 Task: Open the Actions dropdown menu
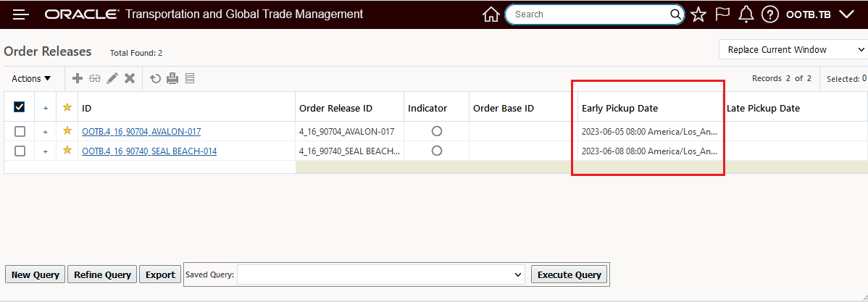point(31,78)
